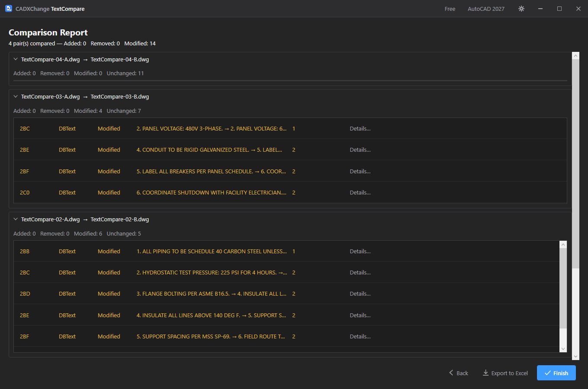Click the 'Modified: 6' summary text

pyautogui.click(x=88, y=233)
